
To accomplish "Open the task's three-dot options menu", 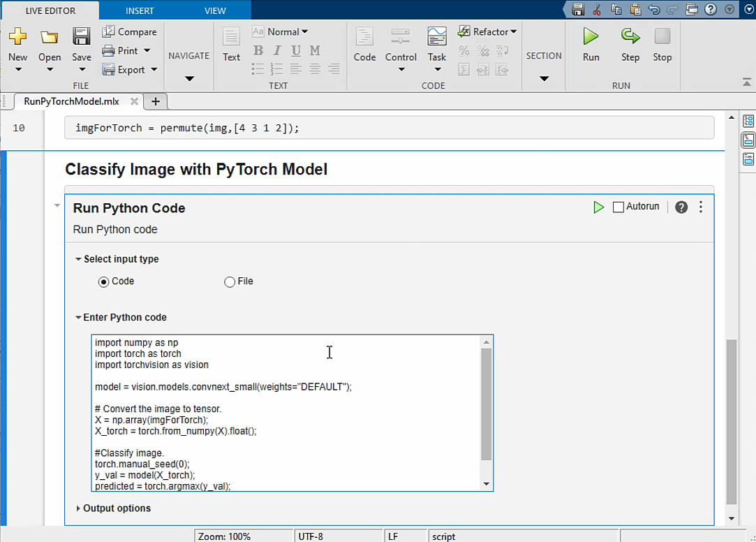I will pos(701,207).
